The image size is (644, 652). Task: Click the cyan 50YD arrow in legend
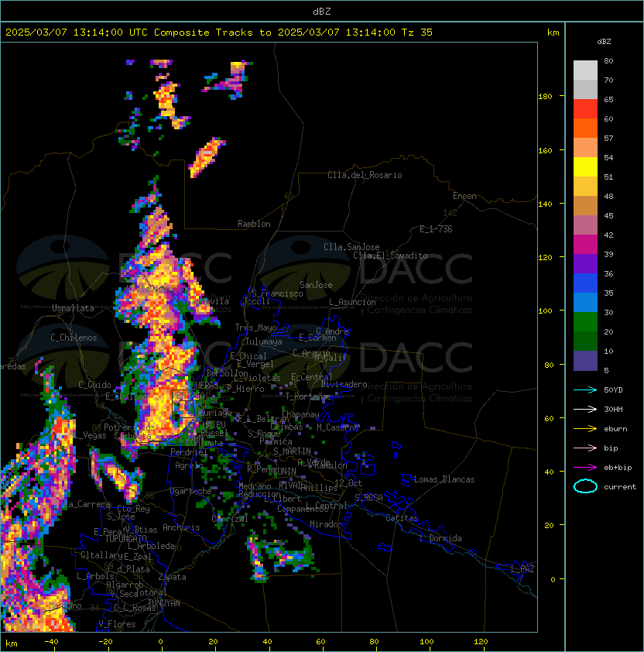point(585,390)
